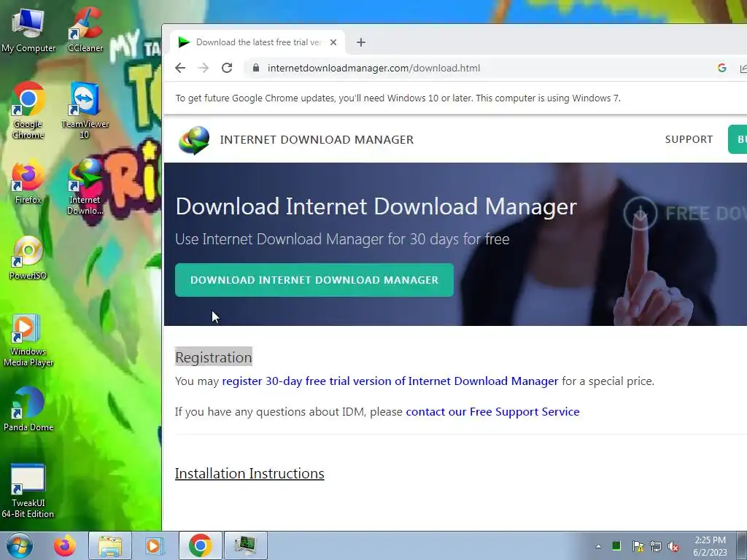747x560 pixels.
Task: Click Firefox icon in the taskbar
Action: [x=64, y=545]
